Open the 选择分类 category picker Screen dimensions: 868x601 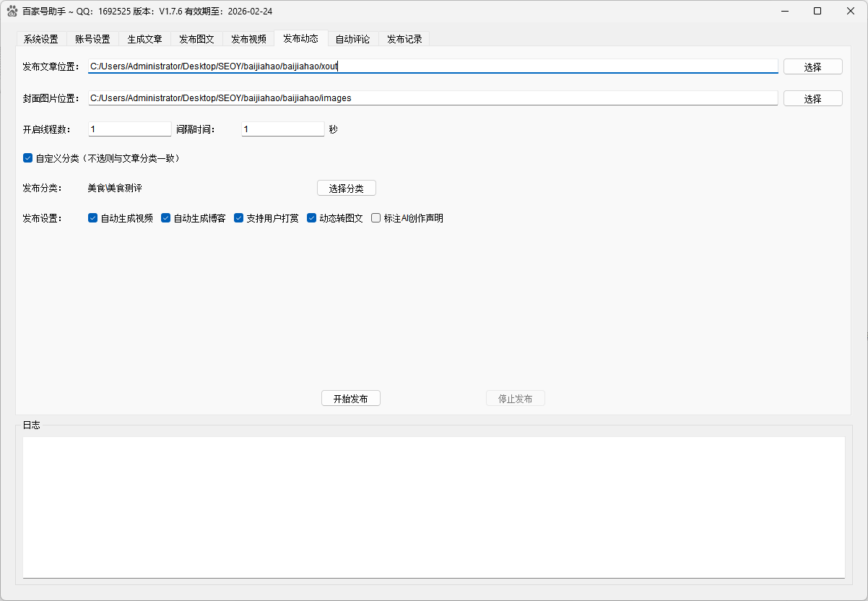pyautogui.click(x=346, y=188)
